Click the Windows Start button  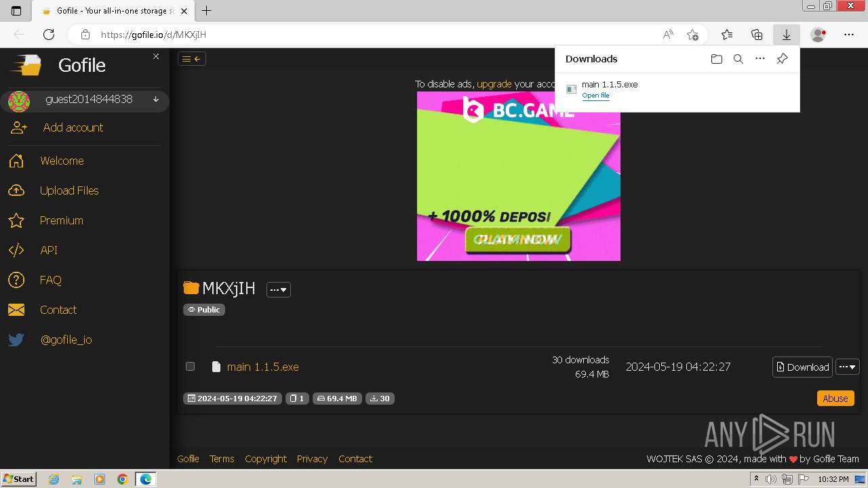pyautogui.click(x=18, y=479)
